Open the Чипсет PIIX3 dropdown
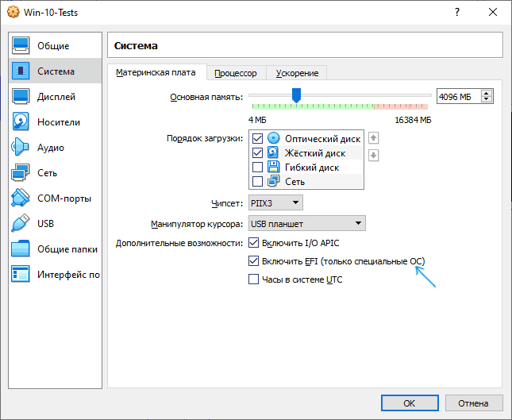 [275, 202]
